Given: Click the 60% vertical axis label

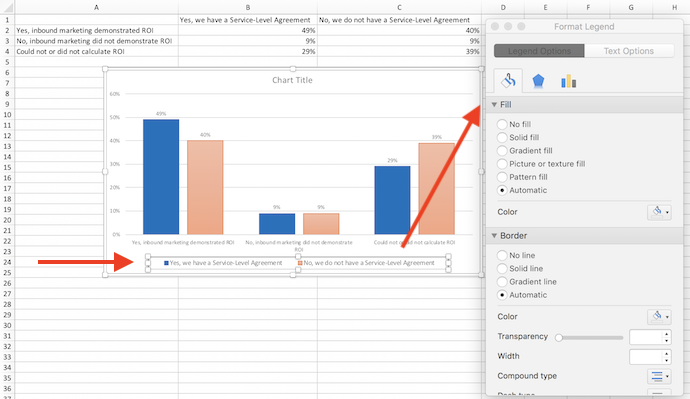Looking at the screenshot, I should click(x=115, y=94).
